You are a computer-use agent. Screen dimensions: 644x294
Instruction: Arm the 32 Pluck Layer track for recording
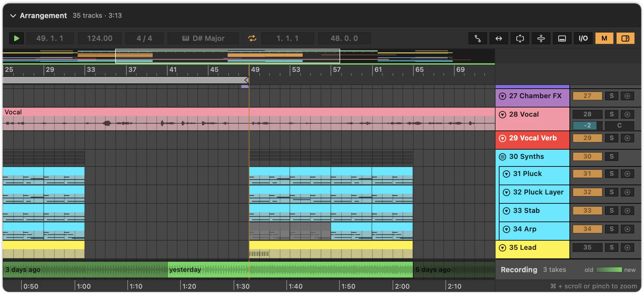coord(628,192)
